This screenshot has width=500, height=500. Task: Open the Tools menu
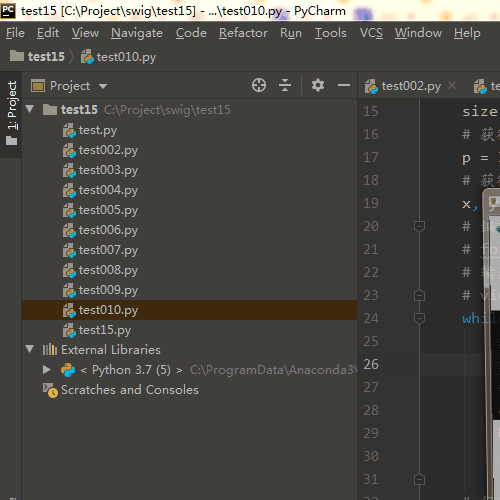pos(331,33)
